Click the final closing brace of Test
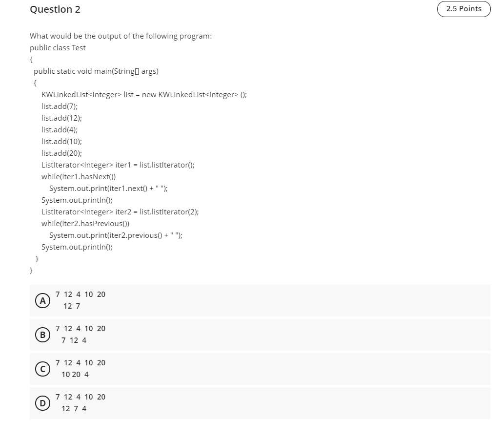 (x=31, y=270)
